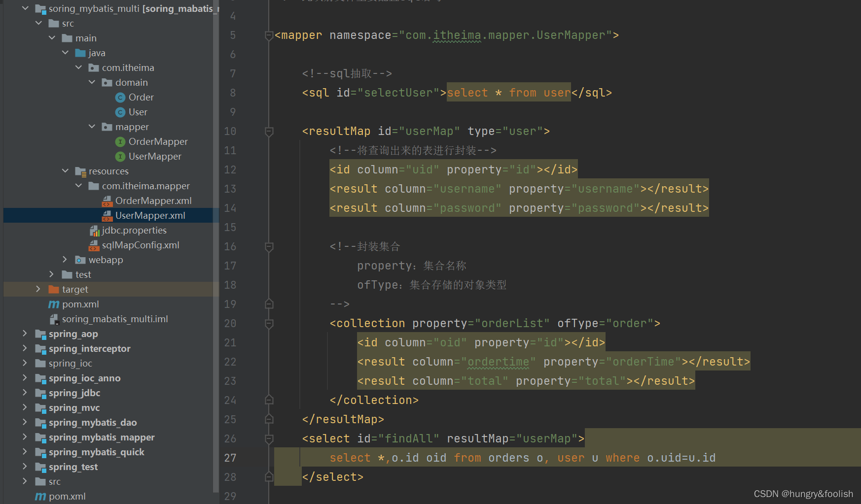Click the orange target folder icon

(54, 289)
